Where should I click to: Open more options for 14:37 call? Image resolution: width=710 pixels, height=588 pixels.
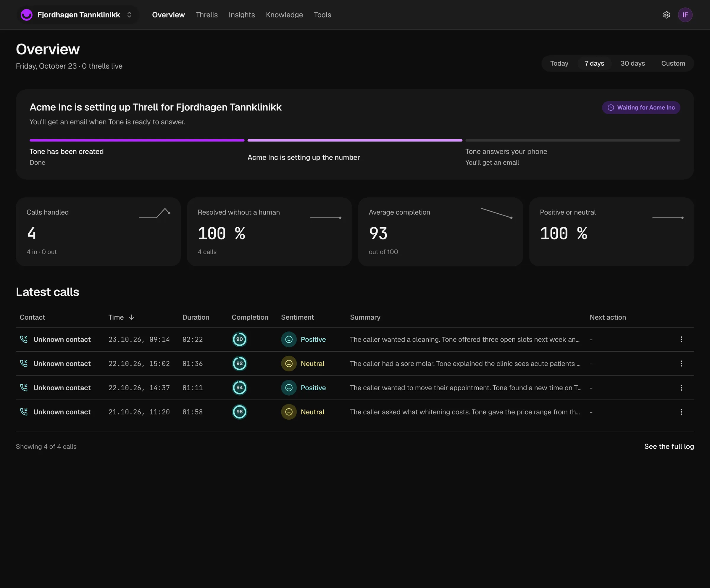pos(681,387)
